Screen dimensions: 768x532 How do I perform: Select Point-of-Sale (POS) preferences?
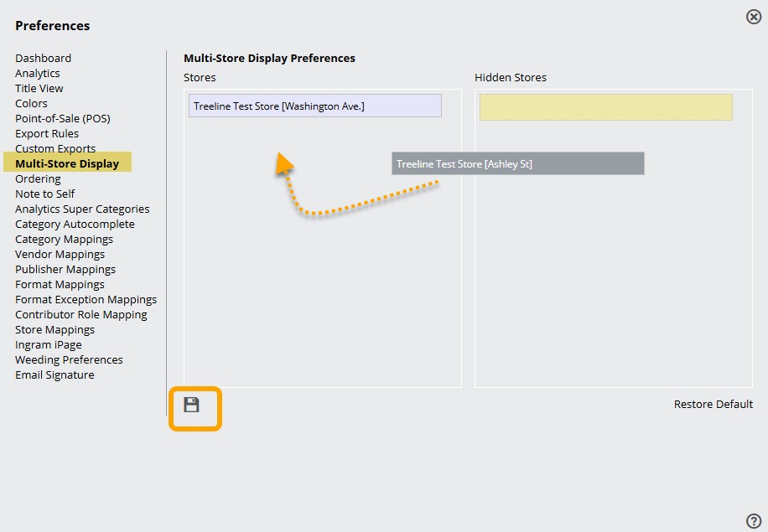pos(63,118)
